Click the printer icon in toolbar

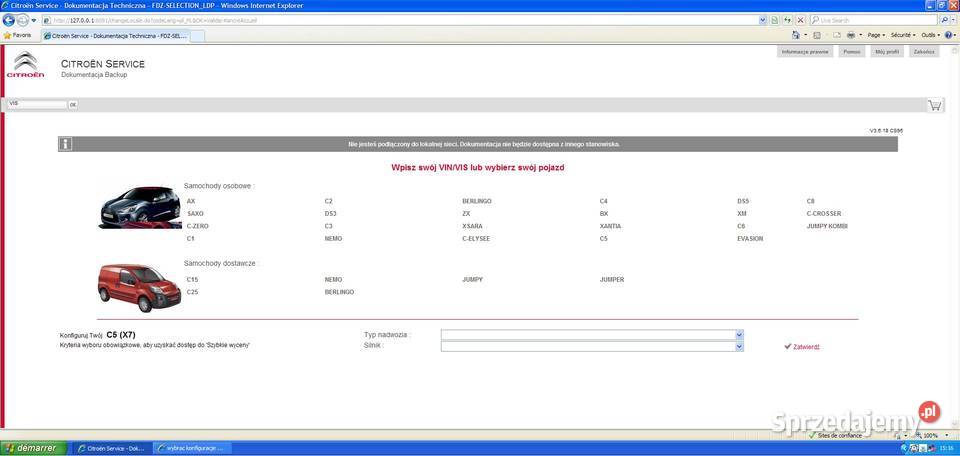(849, 35)
